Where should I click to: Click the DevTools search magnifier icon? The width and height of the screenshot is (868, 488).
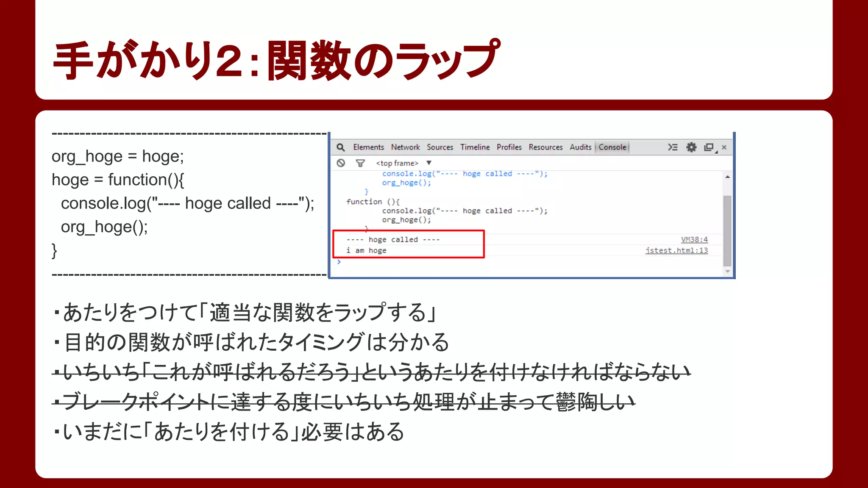[340, 147]
